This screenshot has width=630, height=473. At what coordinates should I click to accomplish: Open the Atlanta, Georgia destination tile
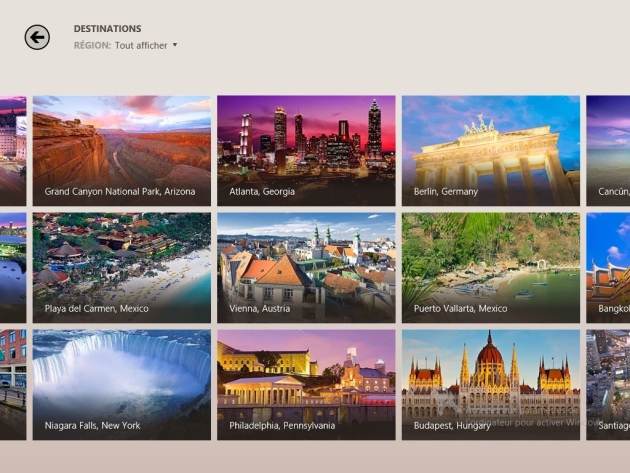[x=306, y=151]
